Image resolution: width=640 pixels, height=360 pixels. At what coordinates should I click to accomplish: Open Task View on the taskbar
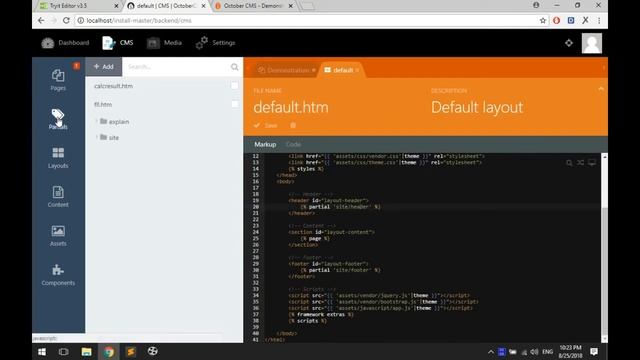[64, 352]
